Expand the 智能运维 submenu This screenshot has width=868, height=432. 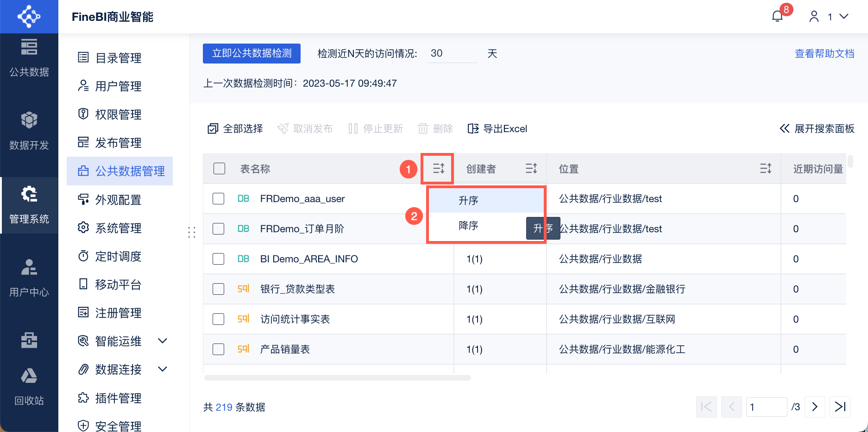coord(163,341)
